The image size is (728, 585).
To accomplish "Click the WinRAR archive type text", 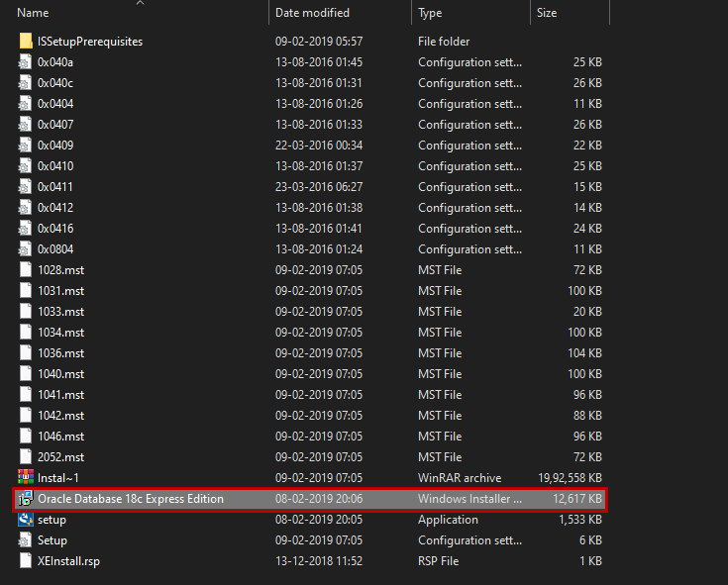I will 460,478.
